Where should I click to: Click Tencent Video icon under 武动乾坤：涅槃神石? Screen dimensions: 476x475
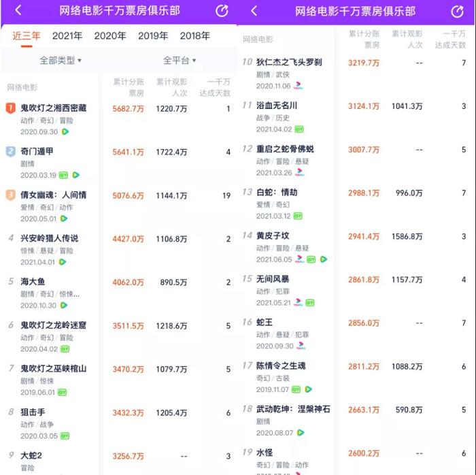pos(301,433)
